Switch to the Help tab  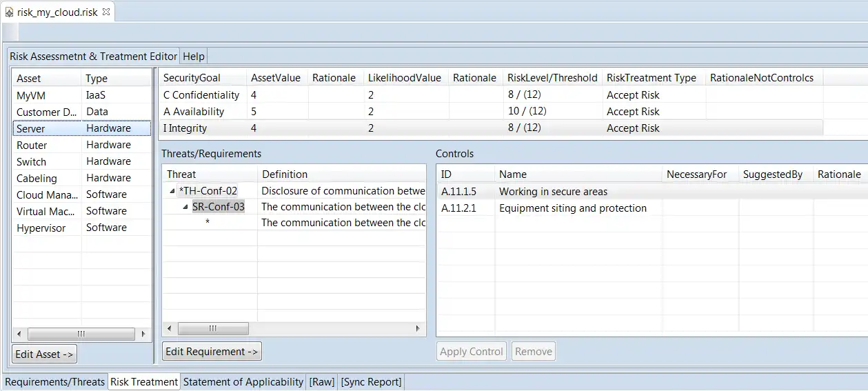click(x=194, y=57)
